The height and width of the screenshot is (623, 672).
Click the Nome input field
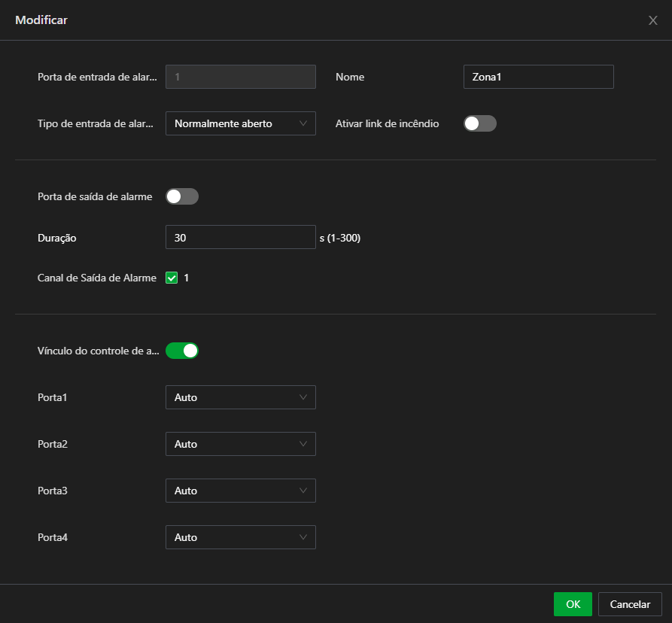point(538,77)
